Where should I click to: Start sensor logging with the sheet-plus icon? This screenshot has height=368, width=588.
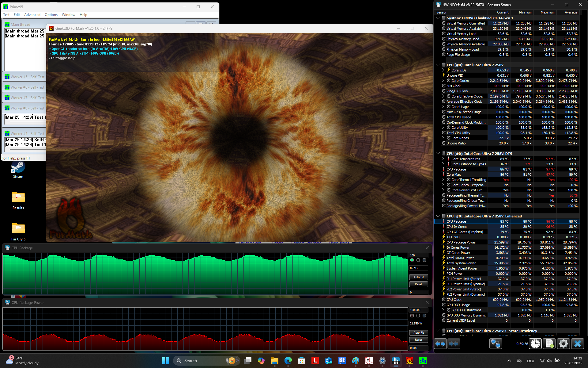549,344
